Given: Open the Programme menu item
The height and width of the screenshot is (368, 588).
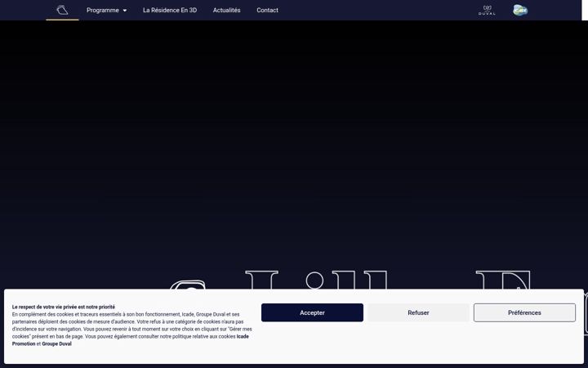Looking at the screenshot, I should click(x=103, y=10).
